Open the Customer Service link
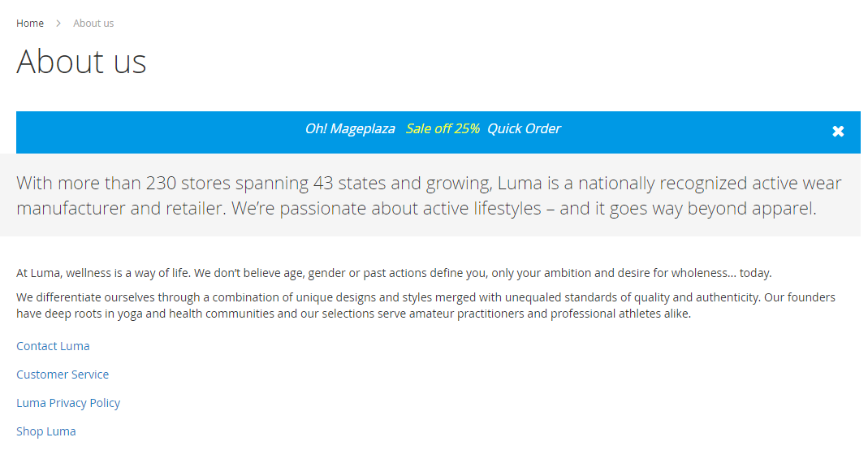 tap(63, 375)
